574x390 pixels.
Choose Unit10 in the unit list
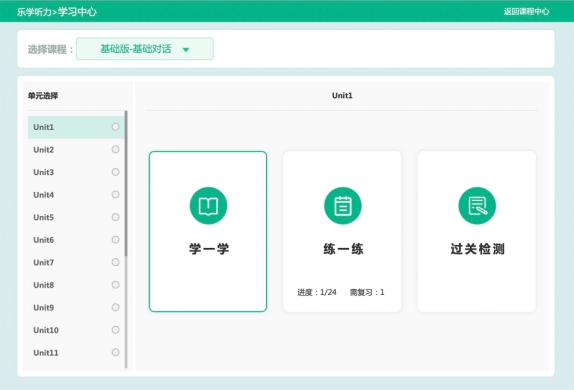click(76, 330)
